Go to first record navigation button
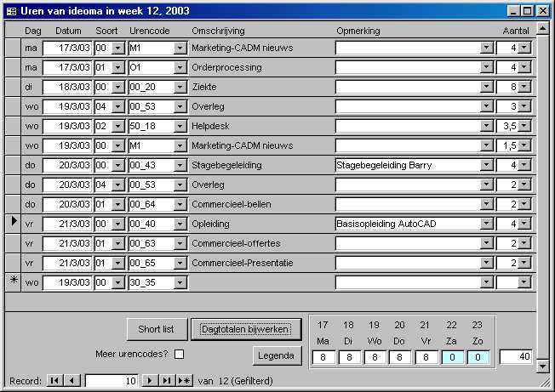This screenshot has height=392, width=555. [x=54, y=381]
